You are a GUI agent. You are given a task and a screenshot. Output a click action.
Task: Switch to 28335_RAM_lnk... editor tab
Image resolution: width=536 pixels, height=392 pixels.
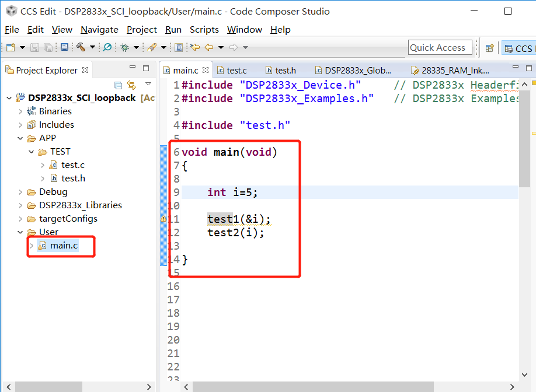[450, 71]
